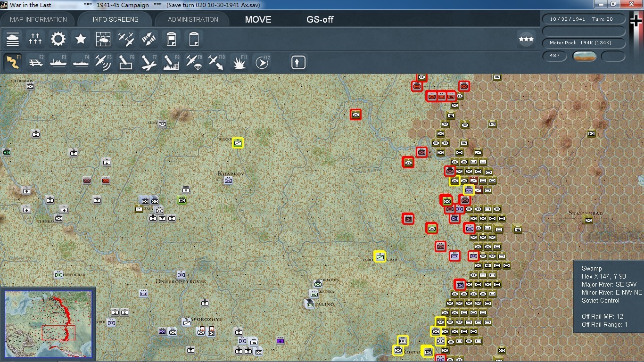Click the blank clipboard icon
Screen dimensions: 644x362
coord(194,39)
